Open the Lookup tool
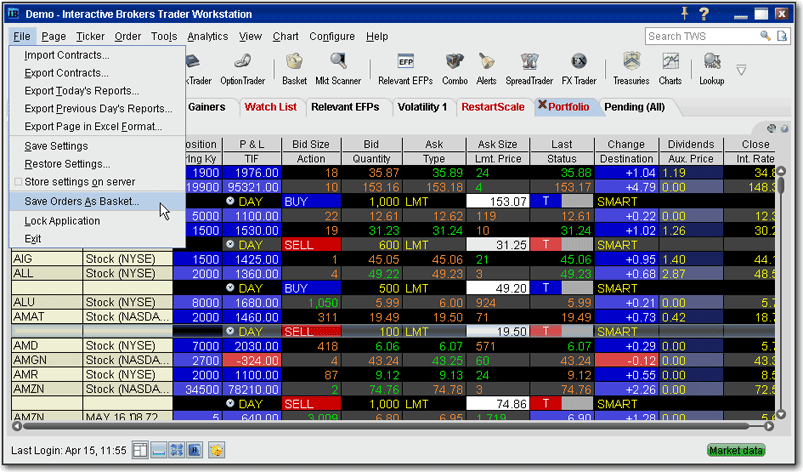 pos(711,70)
